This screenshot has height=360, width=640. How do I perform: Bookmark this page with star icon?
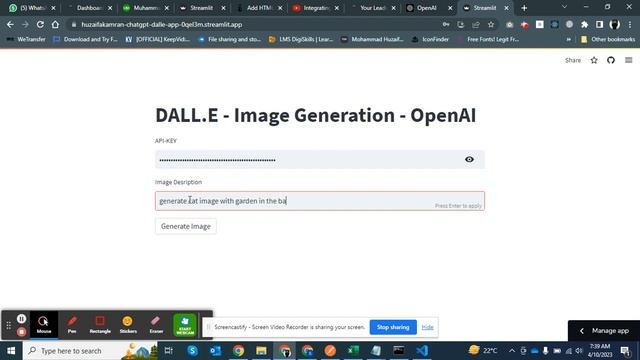click(x=491, y=24)
